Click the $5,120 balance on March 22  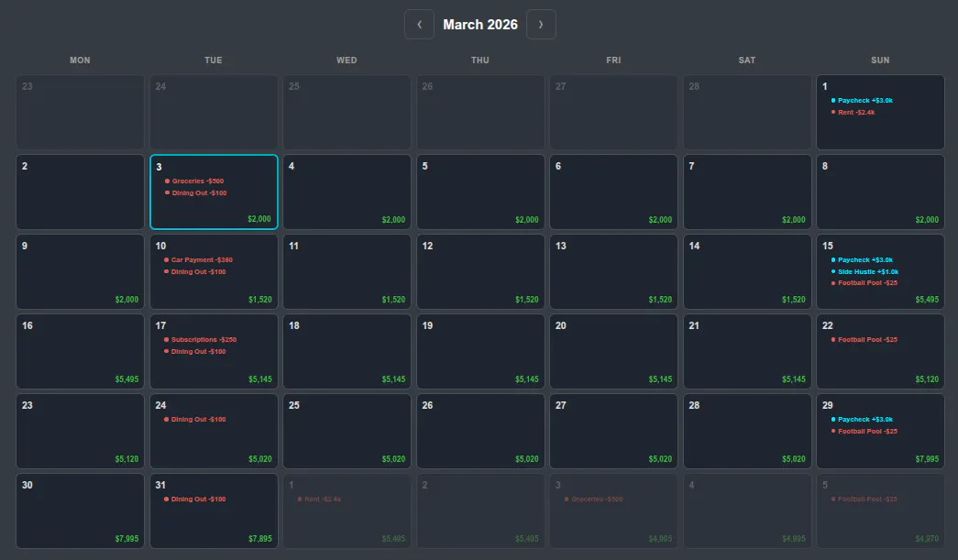coord(927,379)
